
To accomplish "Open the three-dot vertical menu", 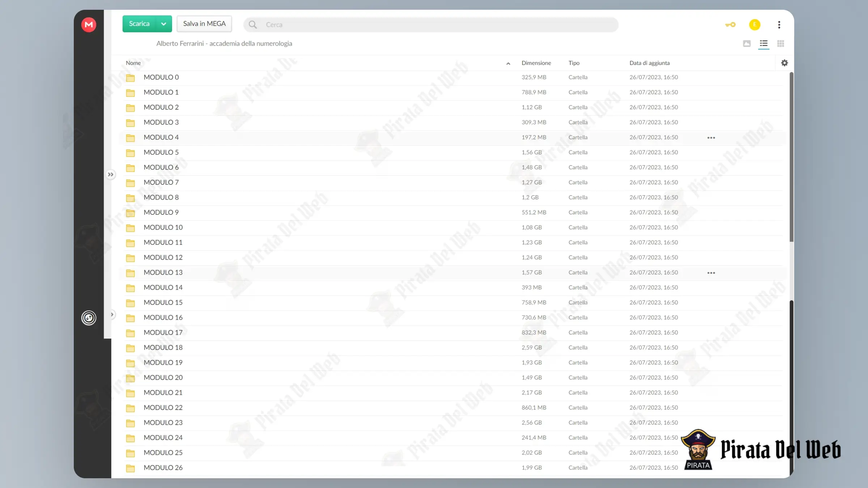I will (x=779, y=25).
